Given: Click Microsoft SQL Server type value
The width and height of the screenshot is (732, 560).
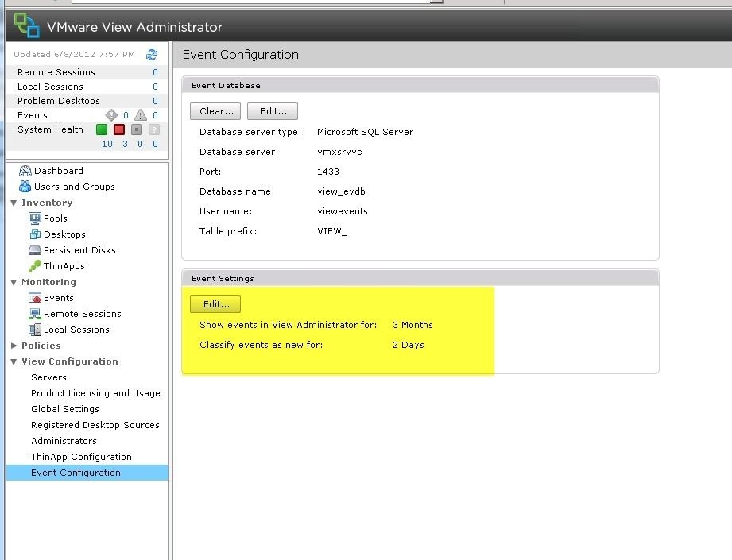Looking at the screenshot, I should click(365, 132).
